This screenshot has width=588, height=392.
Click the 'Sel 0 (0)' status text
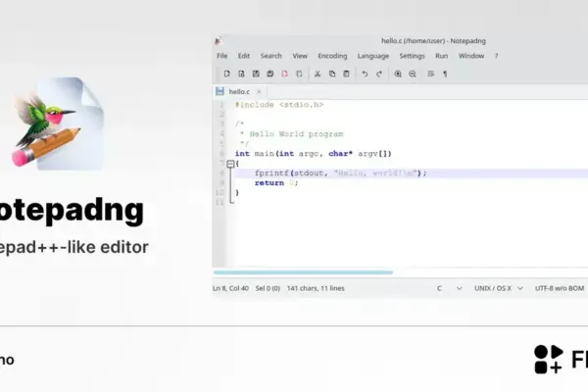(268, 288)
